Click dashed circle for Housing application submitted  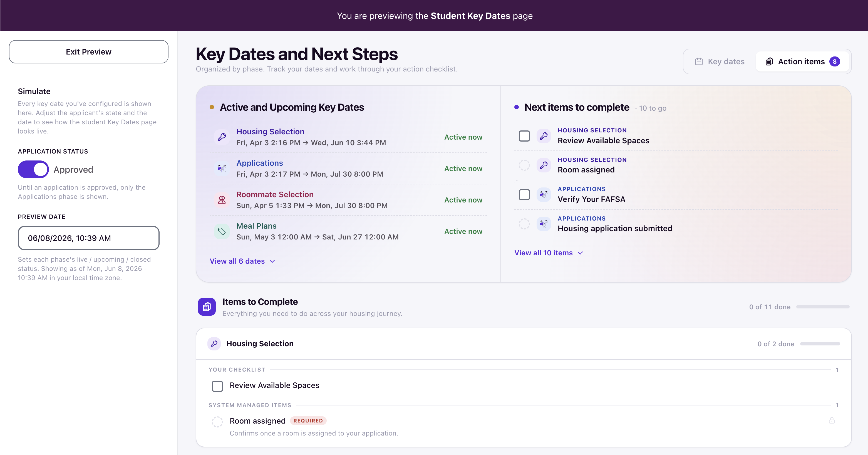point(524,224)
